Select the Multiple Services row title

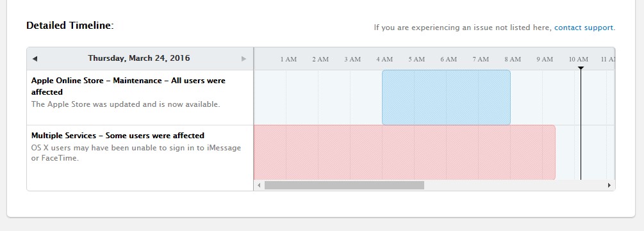pyautogui.click(x=118, y=136)
